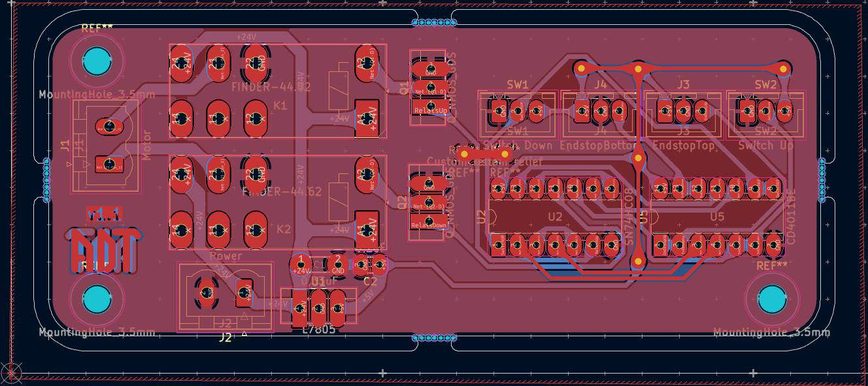Click the middle pad of the L7805 regulator
Screen dimensions: 868x386
point(318,306)
